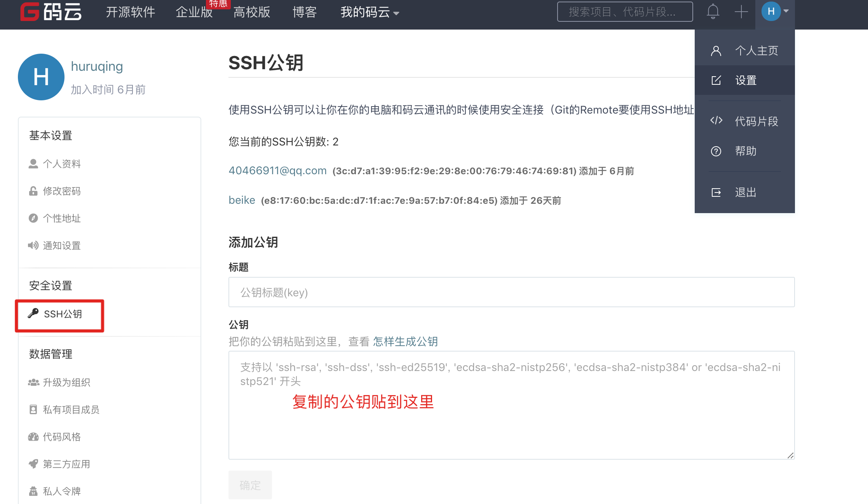The height and width of the screenshot is (504, 868).
Task: Click the 公钥标题(key) title input
Action: tap(511, 292)
